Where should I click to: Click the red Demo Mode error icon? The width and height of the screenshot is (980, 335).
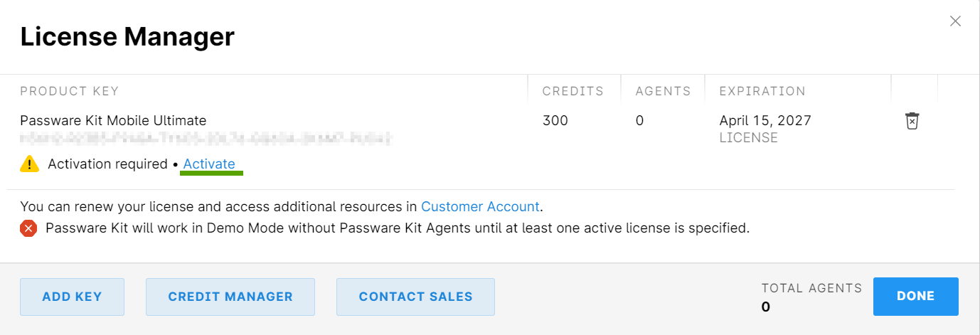[28, 228]
